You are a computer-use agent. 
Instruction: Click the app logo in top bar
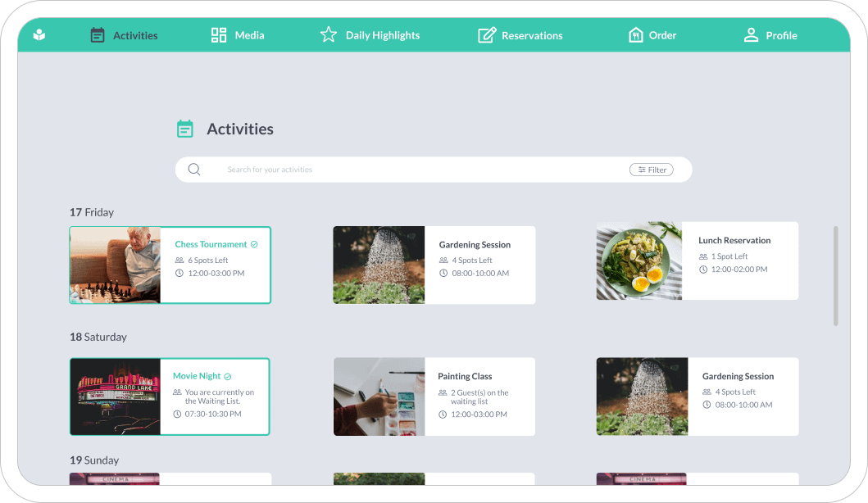[39, 35]
